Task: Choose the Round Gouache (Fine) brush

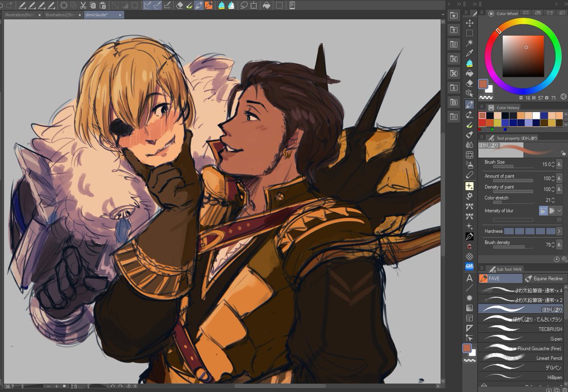Action: point(521,348)
